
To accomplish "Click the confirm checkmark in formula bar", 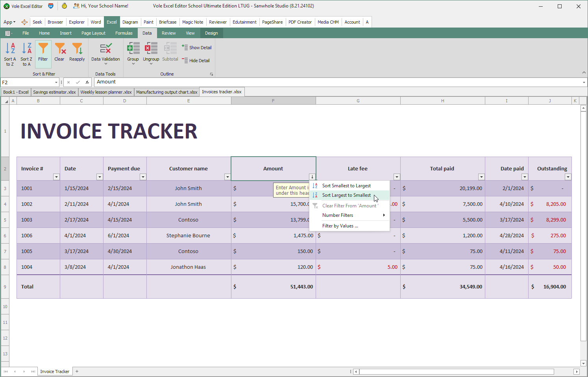I will pos(78,82).
